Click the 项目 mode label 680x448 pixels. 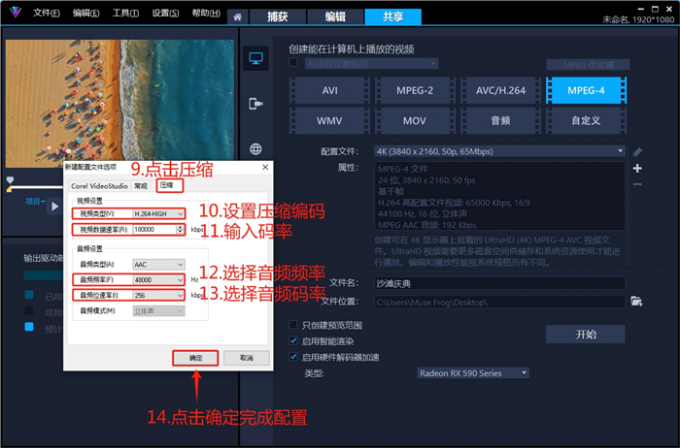tap(35, 202)
